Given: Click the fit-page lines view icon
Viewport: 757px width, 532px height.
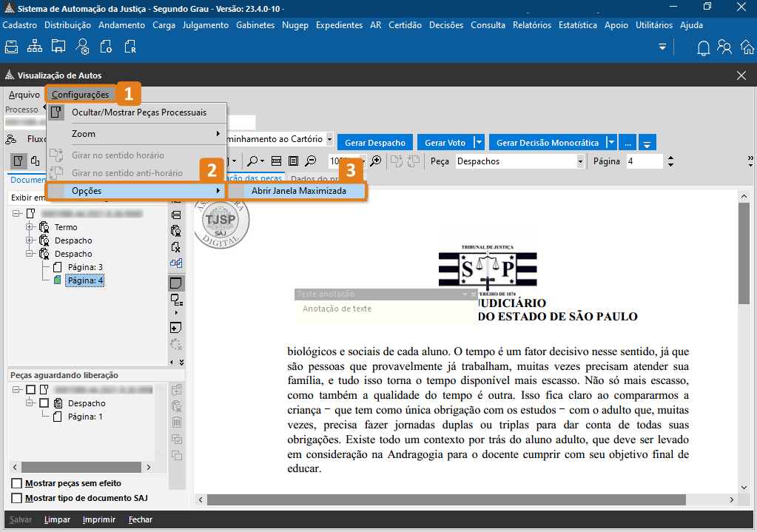Looking at the screenshot, I should [x=293, y=161].
